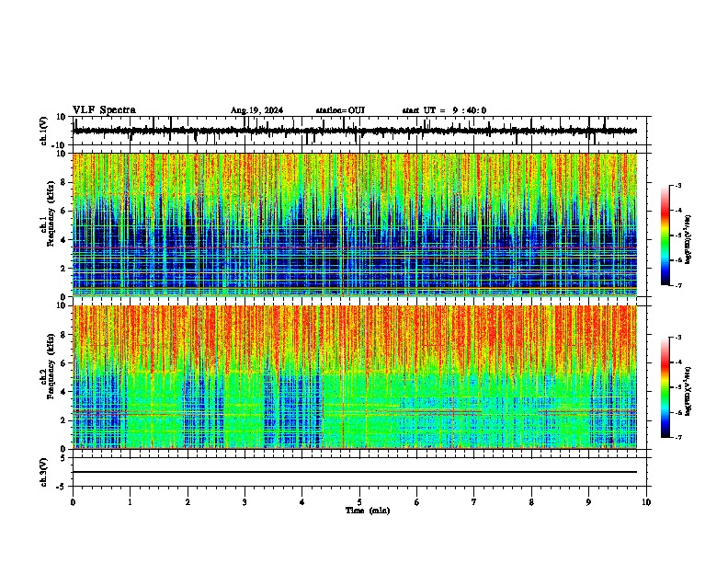Click time axis tick label "10"
The width and height of the screenshot is (728, 563).
click(x=646, y=502)
